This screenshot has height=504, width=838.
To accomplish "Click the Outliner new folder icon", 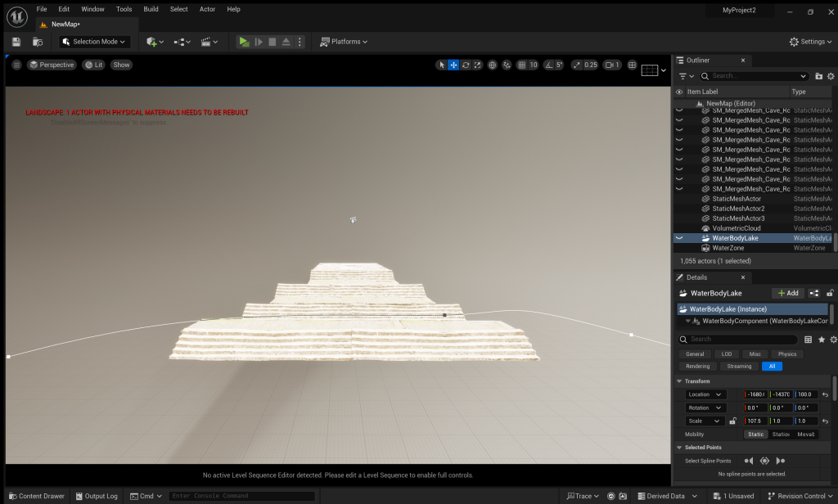I will coord(818,76).
